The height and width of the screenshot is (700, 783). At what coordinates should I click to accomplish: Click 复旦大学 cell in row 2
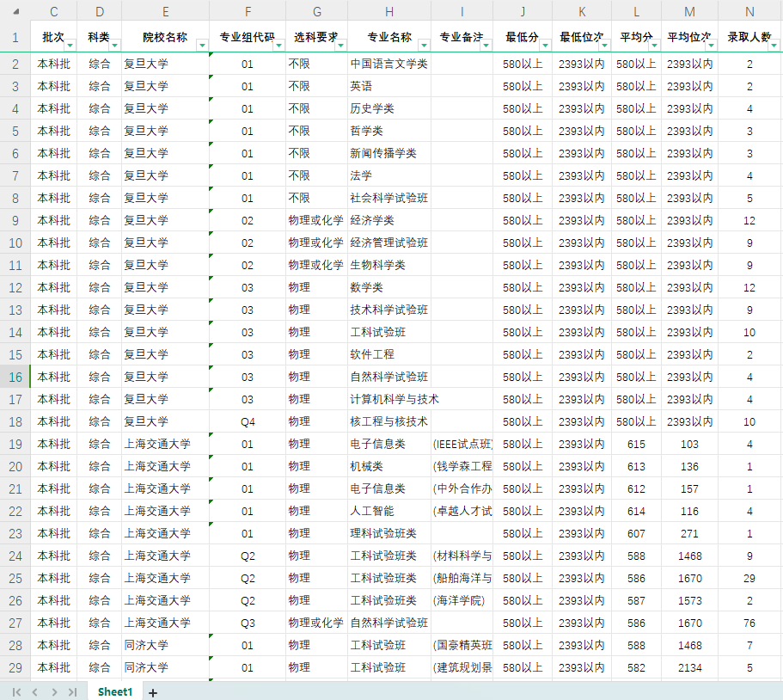point(165,64)
